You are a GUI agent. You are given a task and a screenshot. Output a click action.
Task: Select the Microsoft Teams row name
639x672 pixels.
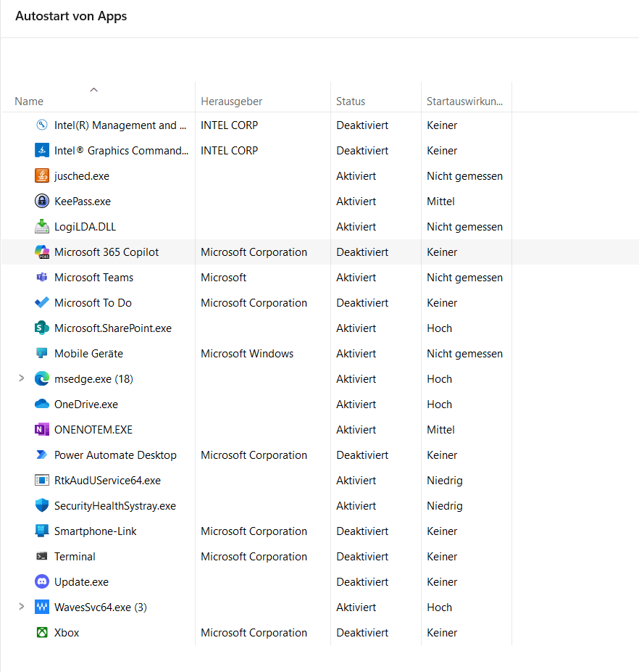(93, 278)
